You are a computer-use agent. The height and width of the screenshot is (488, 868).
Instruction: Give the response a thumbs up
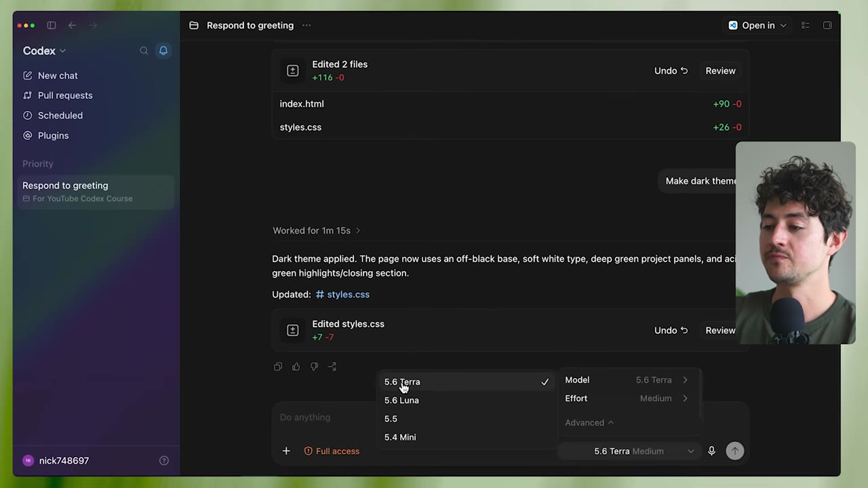pos(296,367)
